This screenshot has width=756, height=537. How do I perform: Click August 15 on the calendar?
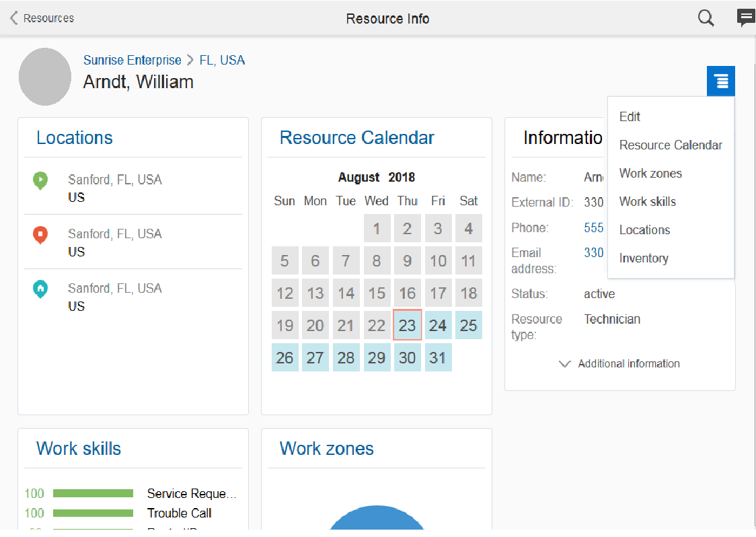point(377,293)
